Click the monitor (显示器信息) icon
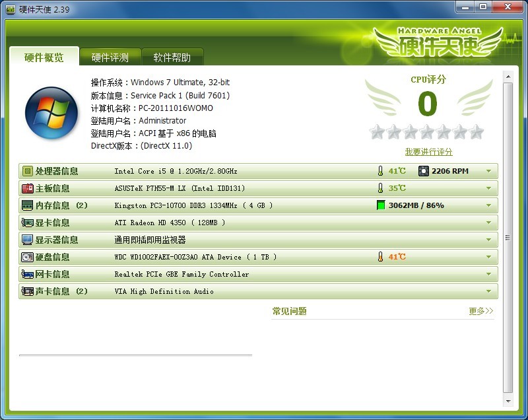Viewport: 528px width, 420px height. pos(28,240)
